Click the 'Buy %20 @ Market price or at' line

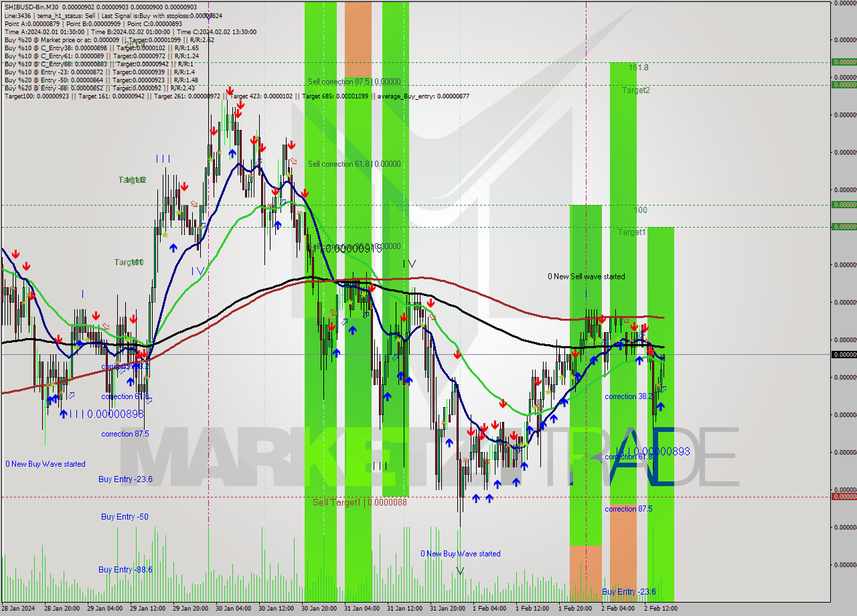[x=108, y=40]
